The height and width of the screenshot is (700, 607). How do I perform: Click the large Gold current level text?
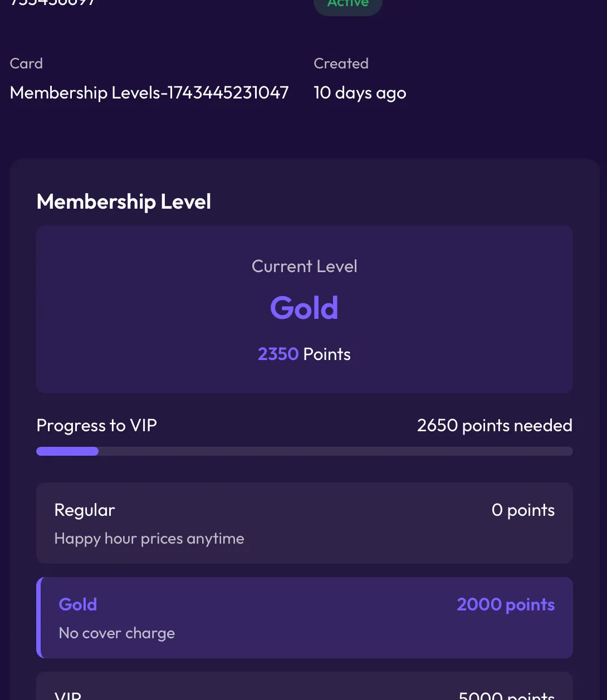(x=304, y=308)
